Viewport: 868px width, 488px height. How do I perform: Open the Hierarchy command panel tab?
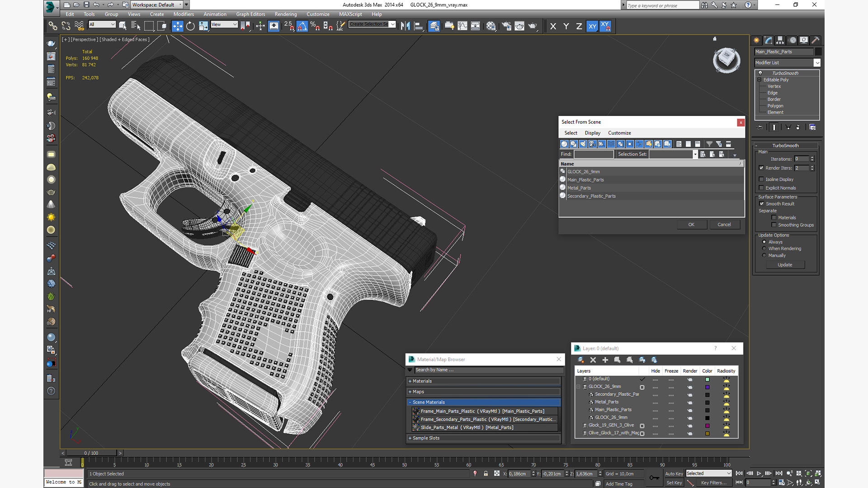click(780, 40)
